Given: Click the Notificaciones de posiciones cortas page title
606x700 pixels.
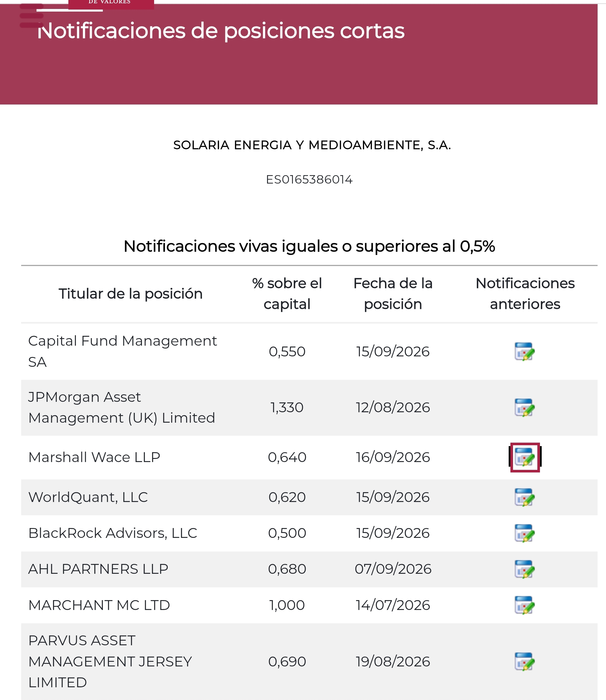Looking at the screenshot, I should [221, 31].
